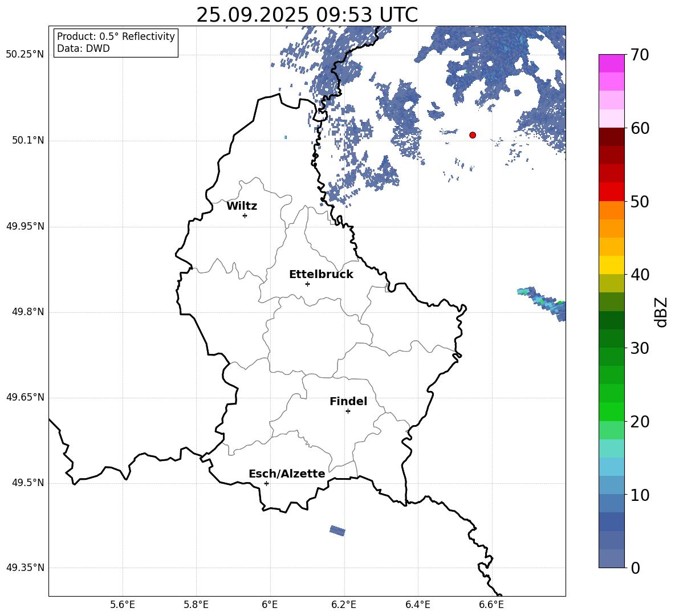The height and width of the screenshot is (616, 675).
Task: Click the Esch/Alzette station cross marker
Action: 266,483
